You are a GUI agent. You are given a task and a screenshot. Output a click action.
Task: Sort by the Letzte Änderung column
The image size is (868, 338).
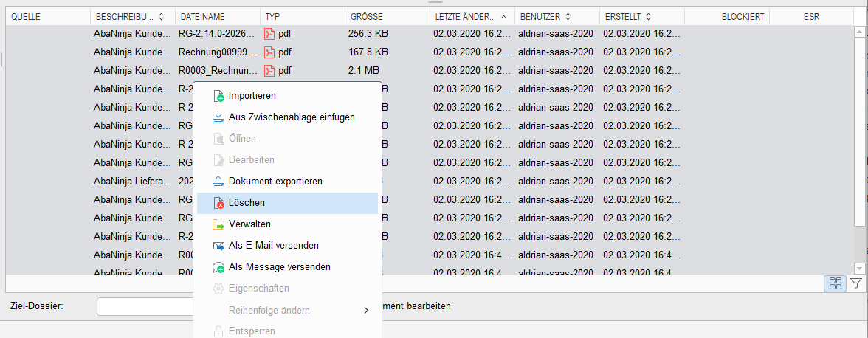click(x=472, y=16)
